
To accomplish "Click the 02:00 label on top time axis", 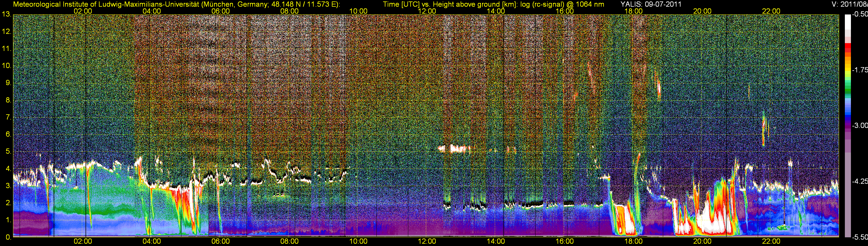I will (82, 11).
